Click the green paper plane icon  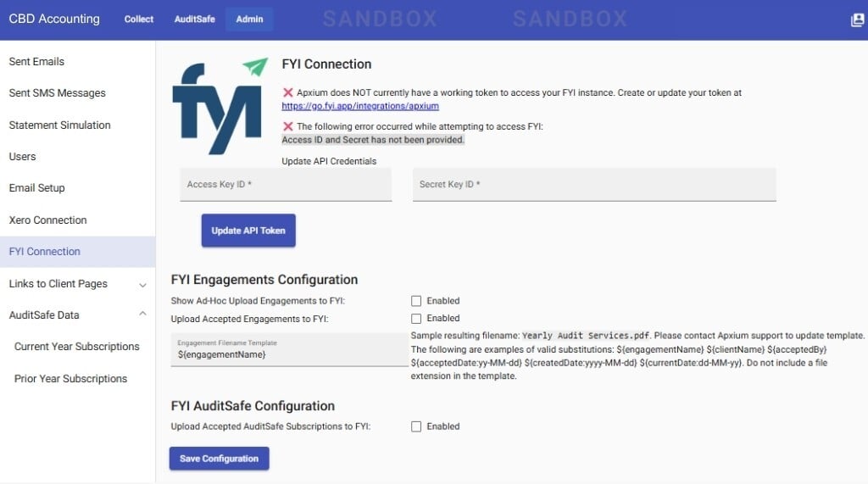pos(255,67)
